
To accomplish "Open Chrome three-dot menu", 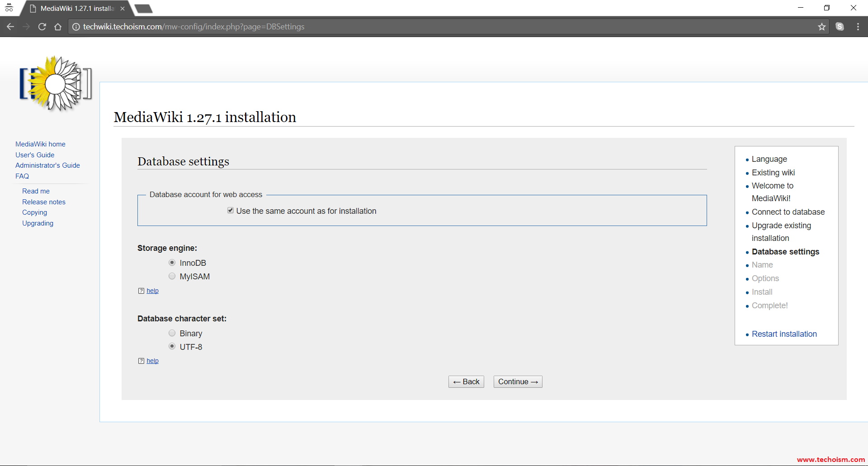I will pos(858,27).
